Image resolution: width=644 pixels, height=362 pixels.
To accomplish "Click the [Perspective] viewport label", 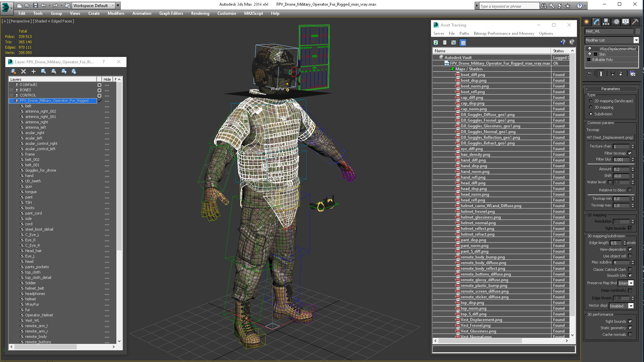I will tap(20, 21).
